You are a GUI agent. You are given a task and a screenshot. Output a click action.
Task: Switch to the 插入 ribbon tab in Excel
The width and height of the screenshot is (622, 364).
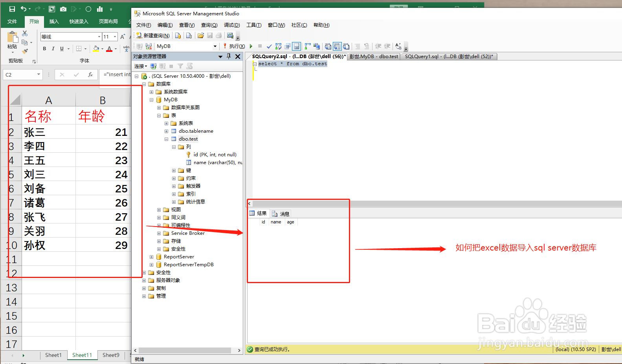pos(54,22)
